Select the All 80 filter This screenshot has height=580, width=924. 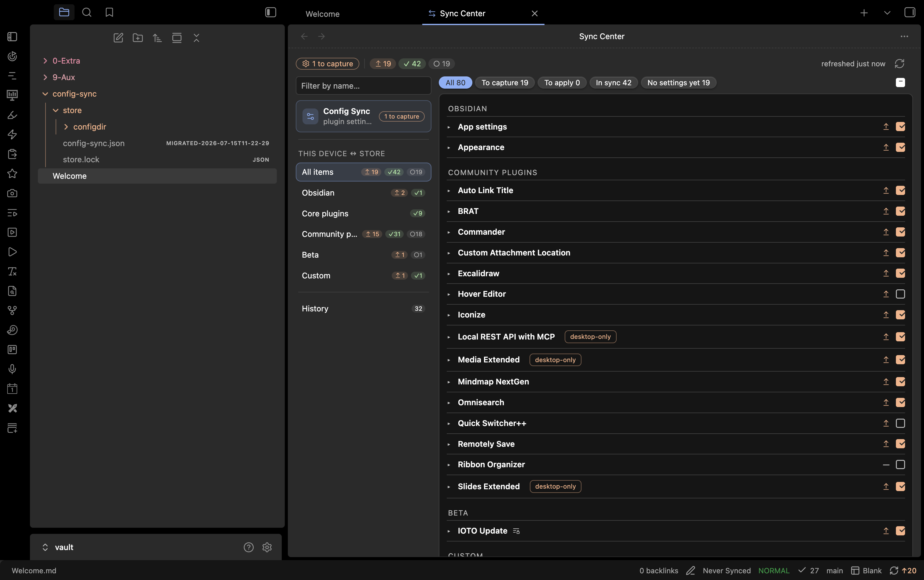tap(455, 83)
